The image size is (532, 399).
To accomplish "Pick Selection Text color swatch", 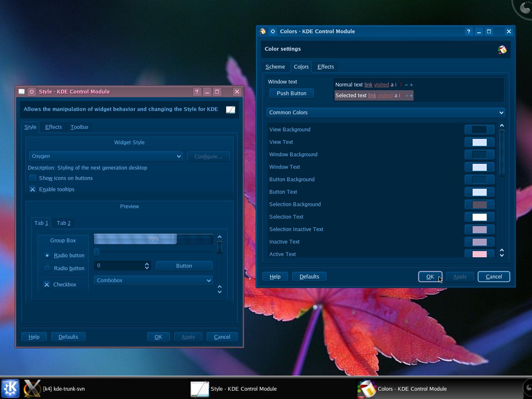I will tap(479, 217).
